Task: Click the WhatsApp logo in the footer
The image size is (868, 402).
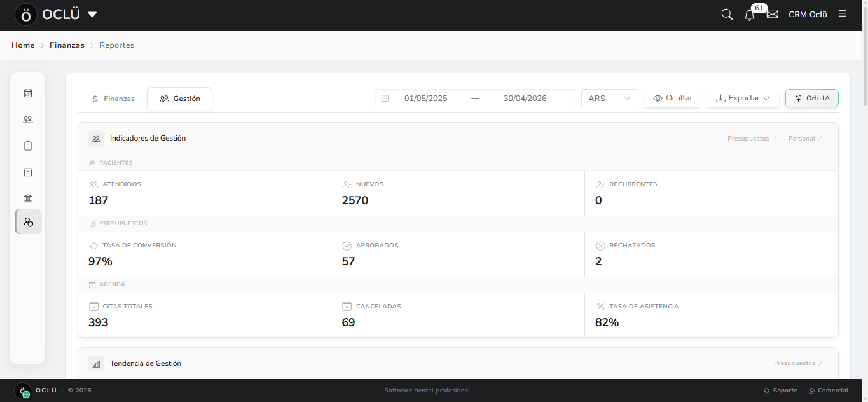Action: 811,391
